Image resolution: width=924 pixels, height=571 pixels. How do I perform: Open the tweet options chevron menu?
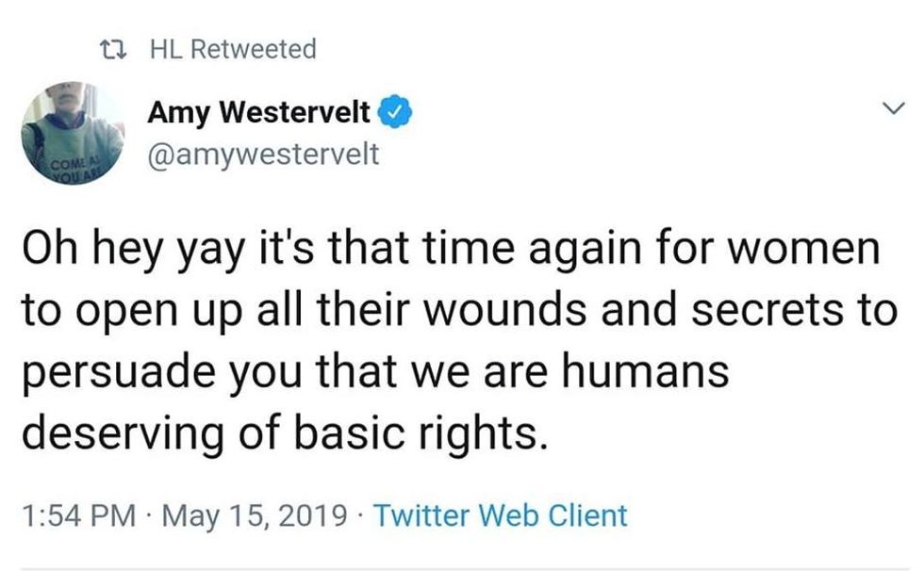coord(888,112)
